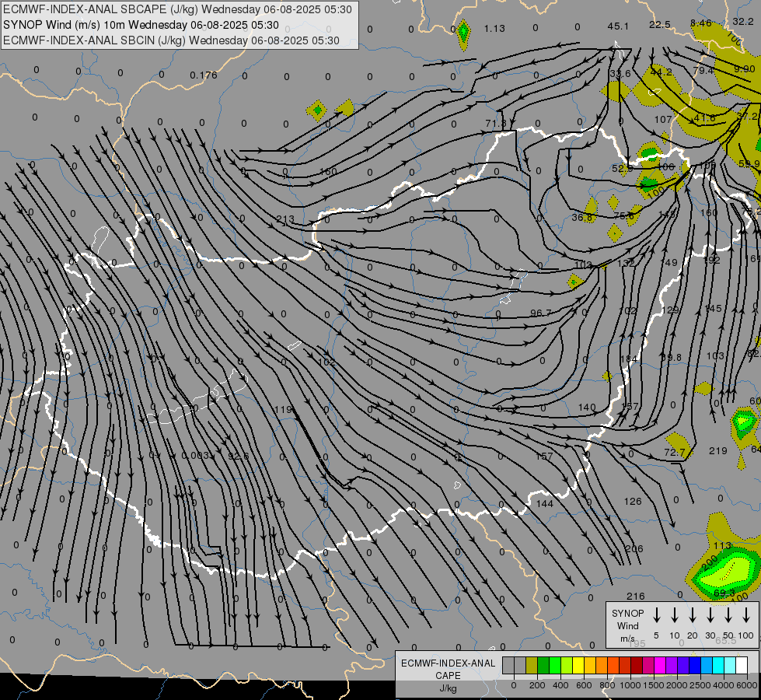Pick the dark green CAPE legend swatch
Image resolution: width=761 pixels, height=700 pixels.
coord(543,665)
